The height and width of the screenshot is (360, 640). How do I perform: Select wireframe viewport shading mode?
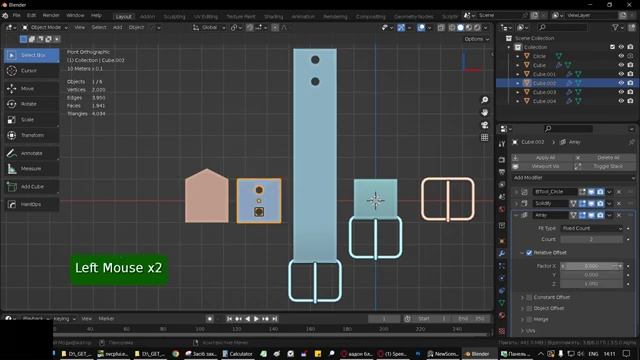tap(452, 28)
